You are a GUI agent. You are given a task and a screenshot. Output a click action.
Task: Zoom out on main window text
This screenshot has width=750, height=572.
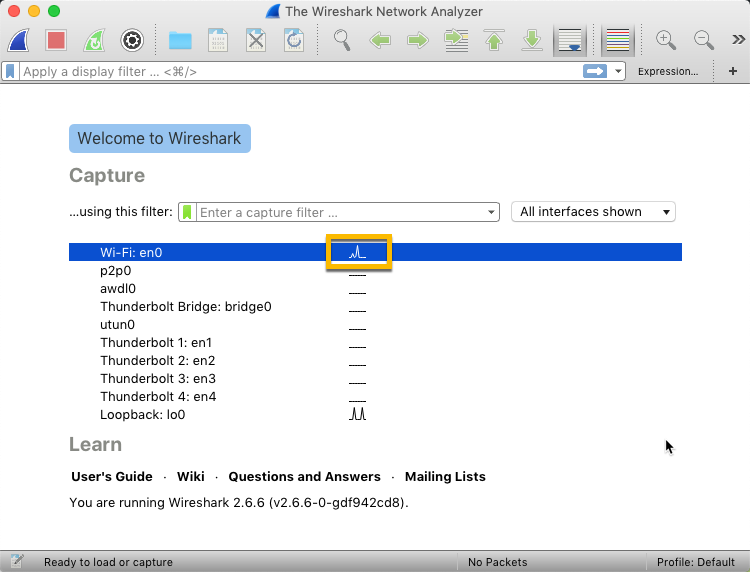pyautogui.click(x=704, y=40)
